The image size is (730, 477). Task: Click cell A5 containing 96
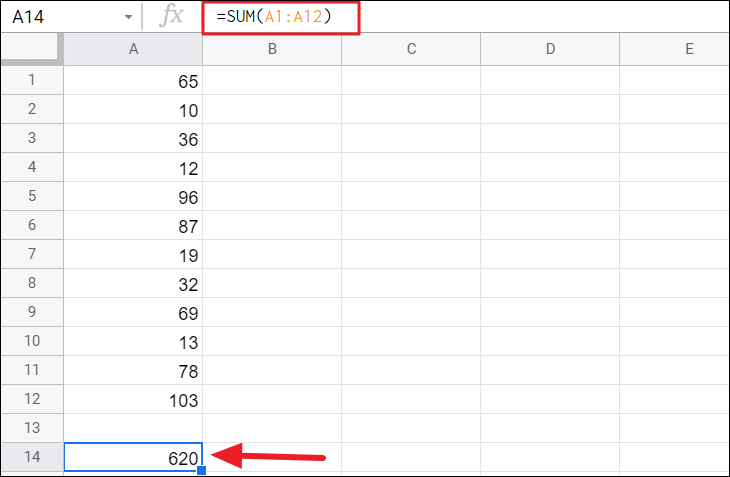tap(133, 197)
